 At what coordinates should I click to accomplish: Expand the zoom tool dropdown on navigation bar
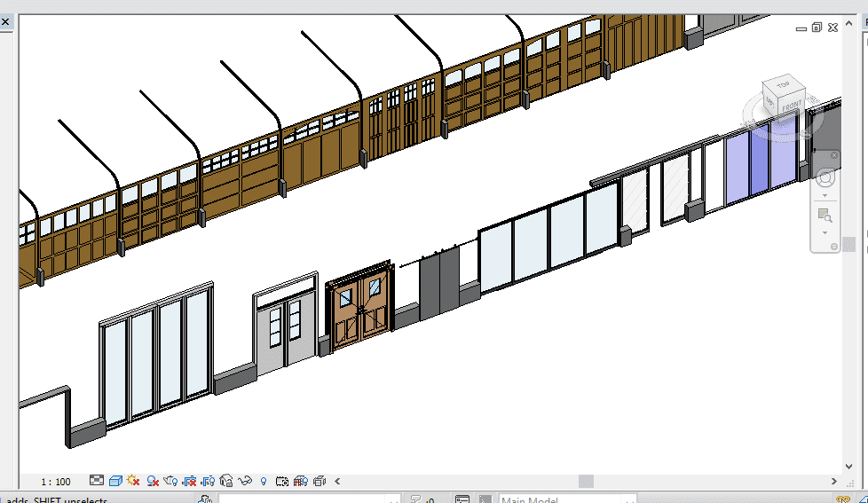coord(825,234)
